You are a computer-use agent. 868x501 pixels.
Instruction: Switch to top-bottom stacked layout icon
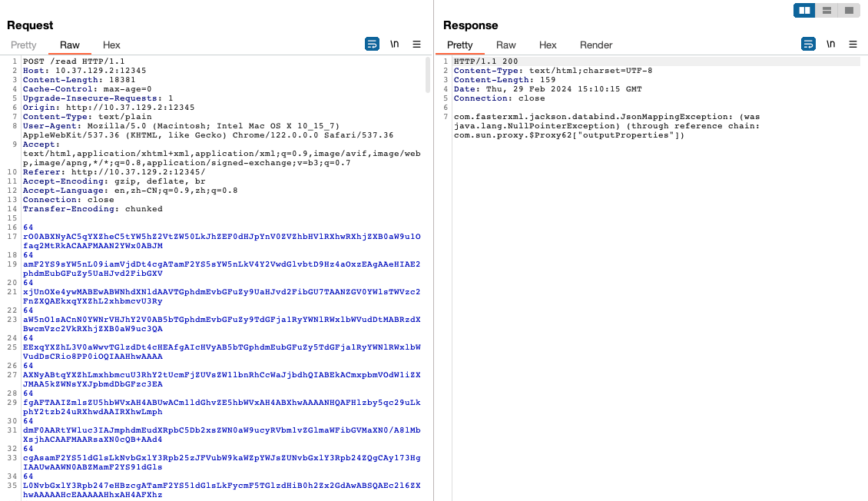pos(827,11)
